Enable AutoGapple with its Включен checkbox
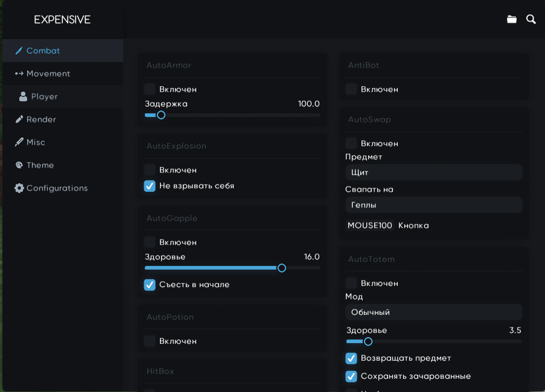The width and height of the screenshot is (545, 392). [x=150, y=242]
